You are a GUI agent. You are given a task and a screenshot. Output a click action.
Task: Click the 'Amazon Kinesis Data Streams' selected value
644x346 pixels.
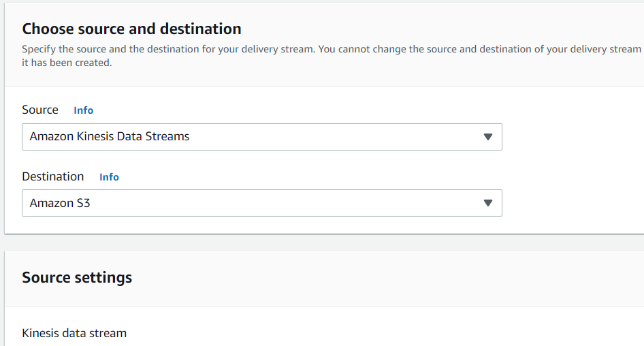tap(110, 136)
